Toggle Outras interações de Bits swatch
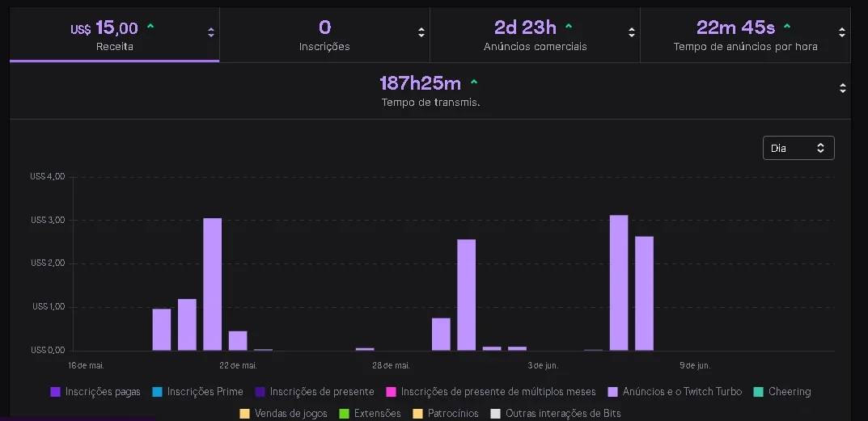 [495, 413]
